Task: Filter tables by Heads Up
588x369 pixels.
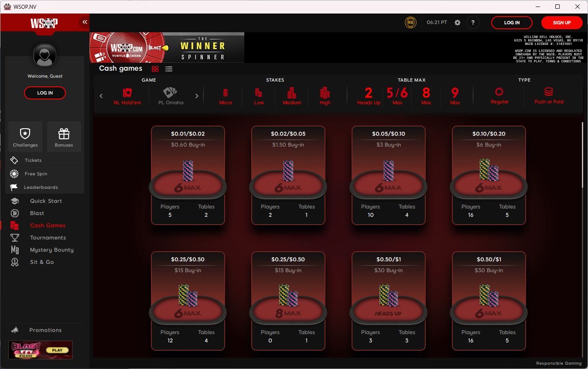Action: [369, 96]
